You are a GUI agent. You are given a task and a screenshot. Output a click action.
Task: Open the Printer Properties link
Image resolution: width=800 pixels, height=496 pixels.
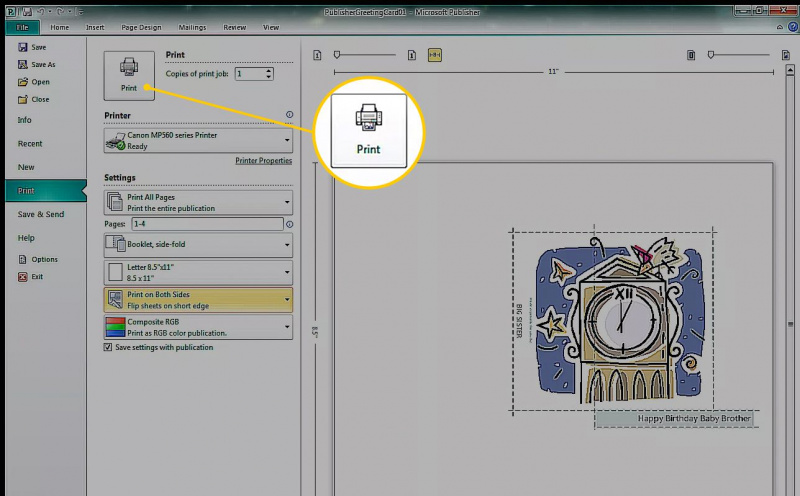coord(263,161)
